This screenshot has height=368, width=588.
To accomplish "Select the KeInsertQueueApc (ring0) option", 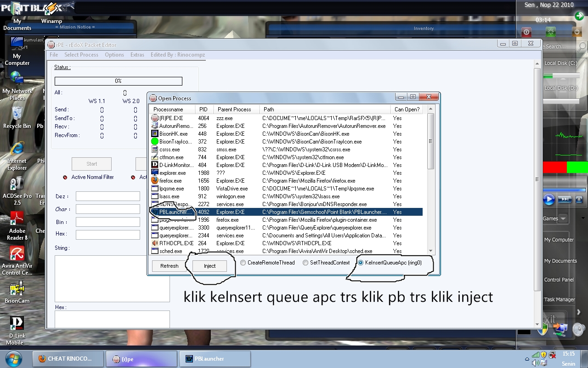I will pos(360,263).
